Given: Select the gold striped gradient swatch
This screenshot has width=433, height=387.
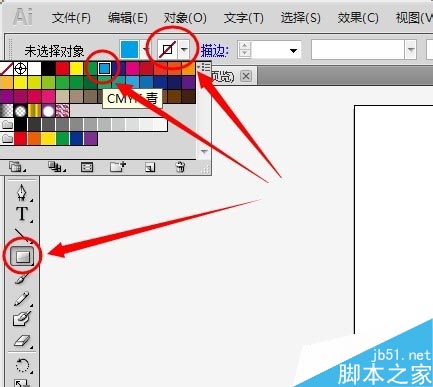Looking at the screenshot, I should click(34, 110).
